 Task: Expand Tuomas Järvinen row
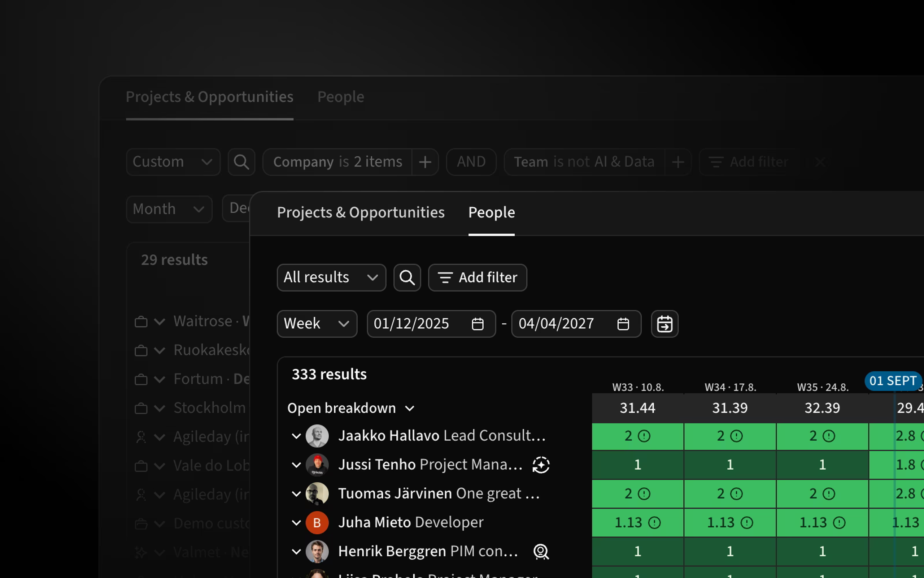tap(296, 494)
